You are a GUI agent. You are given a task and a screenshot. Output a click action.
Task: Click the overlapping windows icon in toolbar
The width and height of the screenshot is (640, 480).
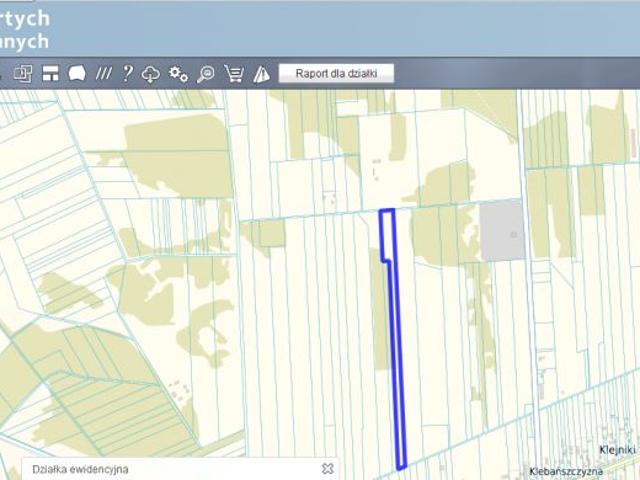click(x=23, y=73)
